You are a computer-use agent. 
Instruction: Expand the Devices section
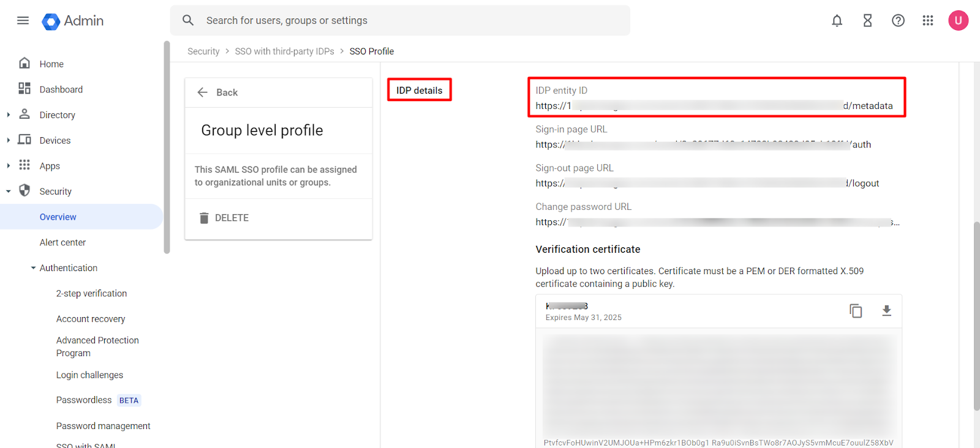click(8, 140)
